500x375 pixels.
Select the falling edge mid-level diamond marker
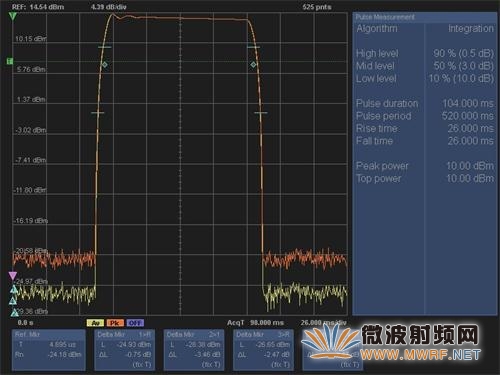coord(253,64)
